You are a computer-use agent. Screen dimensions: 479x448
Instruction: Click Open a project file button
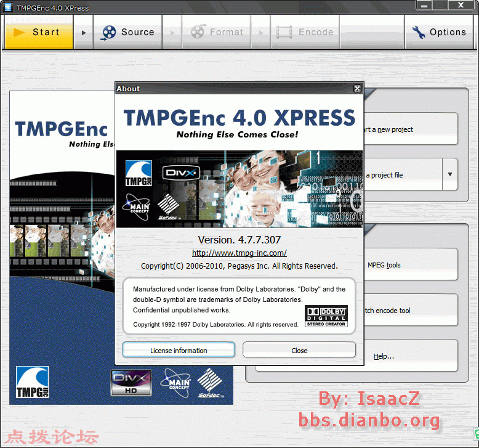point(403,174)
